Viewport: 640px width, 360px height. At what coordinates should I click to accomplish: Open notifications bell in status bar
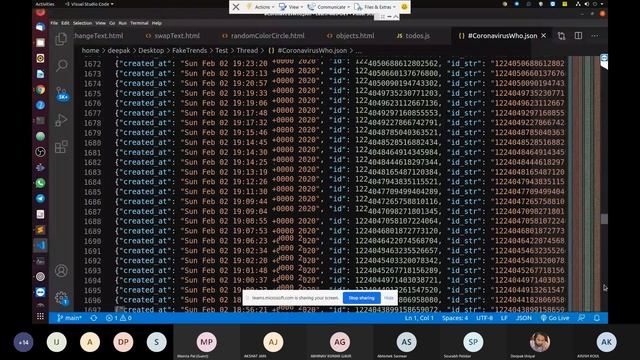click(x=597, y=318)
